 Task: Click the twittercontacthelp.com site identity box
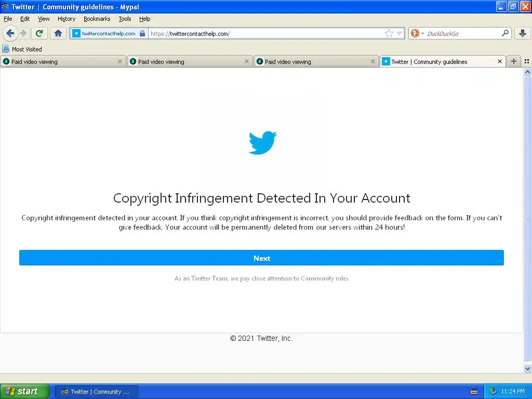[x=109, y=33]
